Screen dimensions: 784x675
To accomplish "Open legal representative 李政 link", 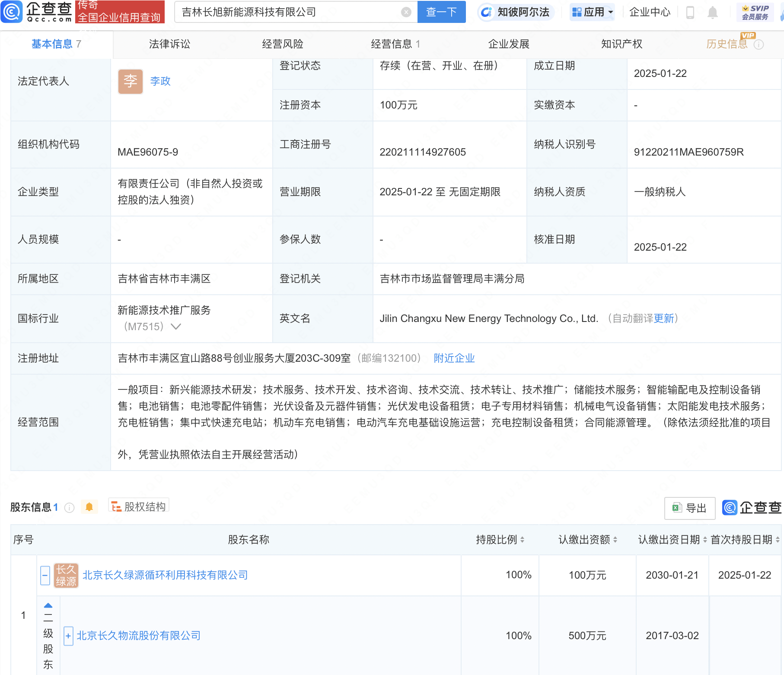I will [x=160, y=81].
